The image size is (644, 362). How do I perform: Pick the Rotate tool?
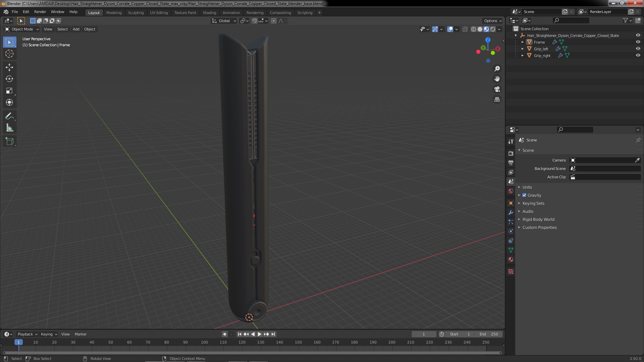coord(9,79)
